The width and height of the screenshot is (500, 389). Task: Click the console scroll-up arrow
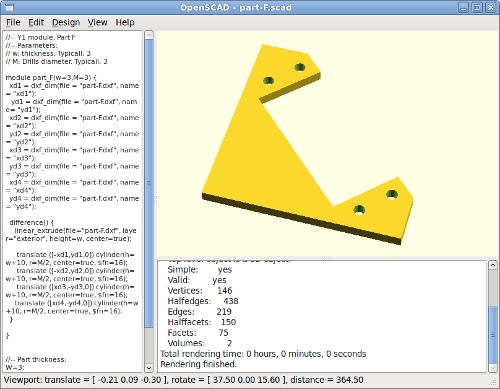click(492, 265)
